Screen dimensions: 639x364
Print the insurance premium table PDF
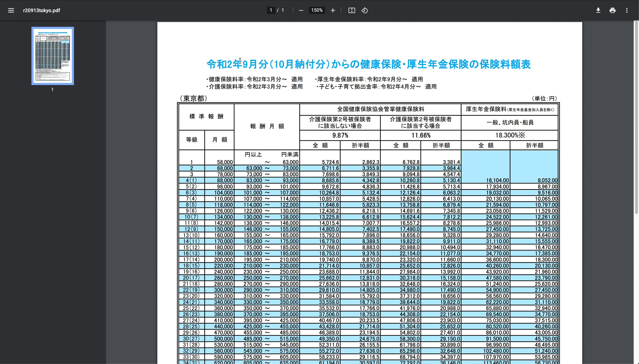(612, 10)
